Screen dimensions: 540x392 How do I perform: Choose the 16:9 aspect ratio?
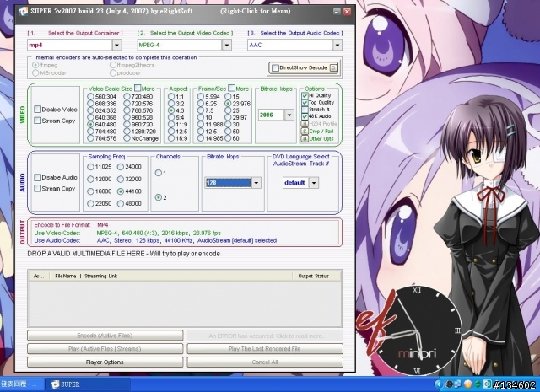[171, 138]
